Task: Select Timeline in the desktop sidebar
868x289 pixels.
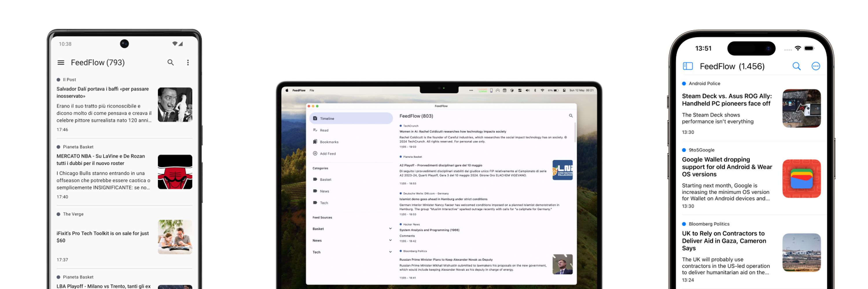Action: (x=351, y=118)
